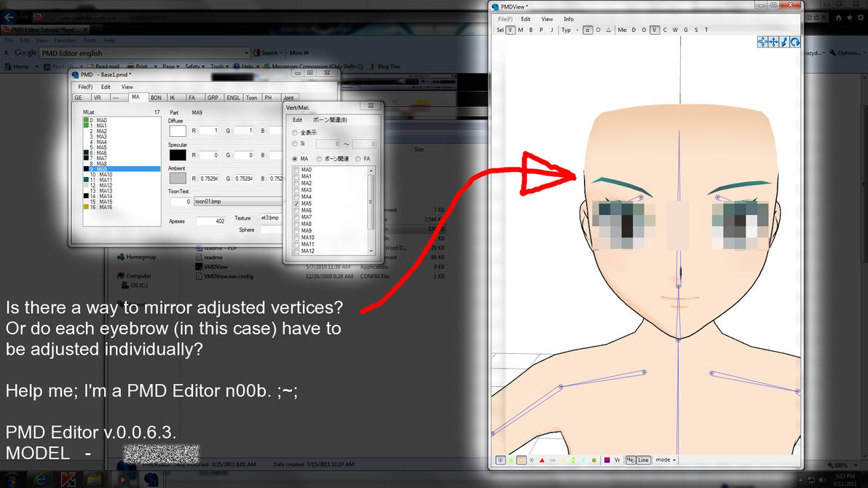Open the mode dropdown in PMDView status bar
Viewport: 868px width, 488px height.
[665, 460]
